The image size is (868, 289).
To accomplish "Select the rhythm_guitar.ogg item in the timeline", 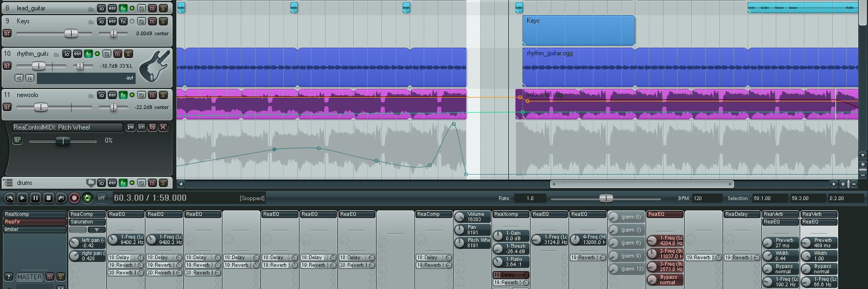I will [690, 67].
